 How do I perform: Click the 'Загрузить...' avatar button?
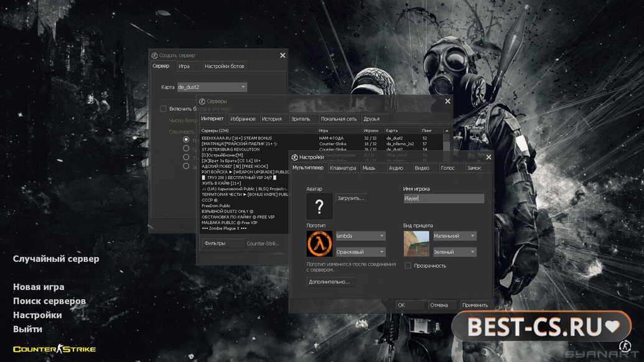pyautogui.click(x=351, y=198)
